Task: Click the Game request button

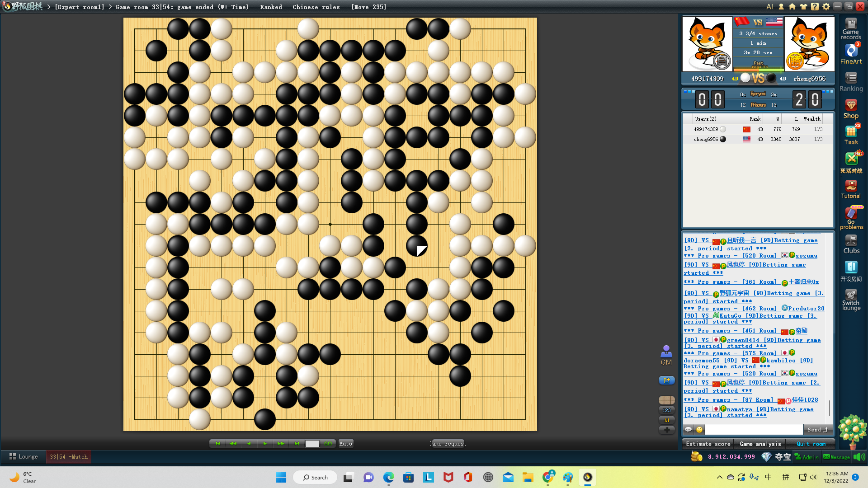Action: pos(448,444)
